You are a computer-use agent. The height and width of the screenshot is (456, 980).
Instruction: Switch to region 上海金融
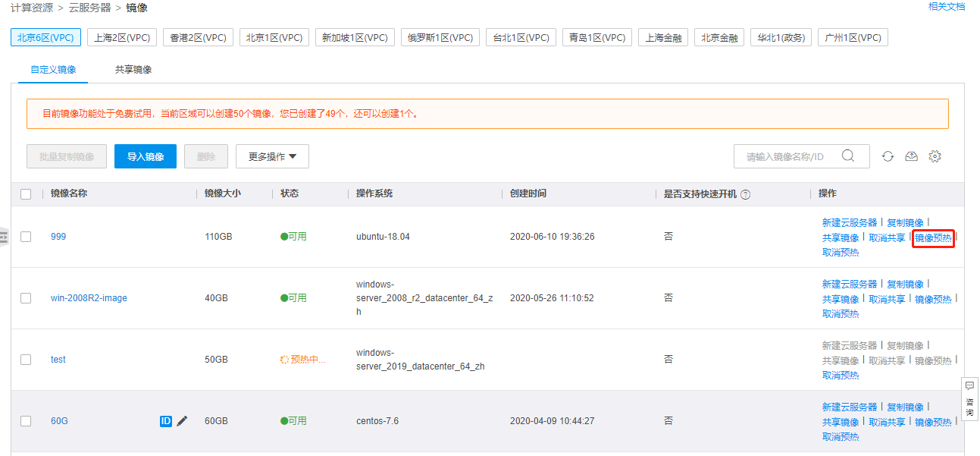pos(663,37)
